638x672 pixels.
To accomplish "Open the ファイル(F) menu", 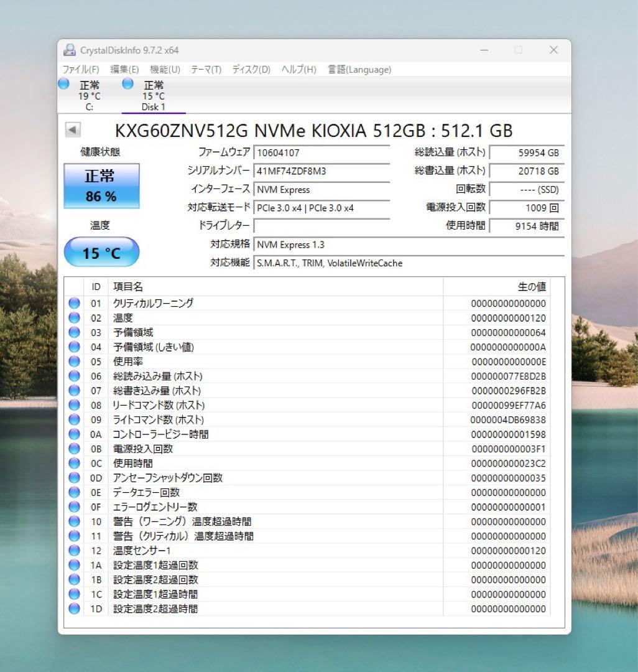I will click(x=81, y=70).
